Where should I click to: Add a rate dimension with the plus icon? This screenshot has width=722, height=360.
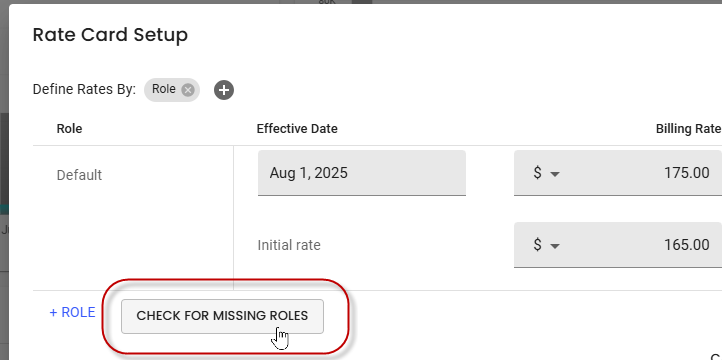coord(224,90)
